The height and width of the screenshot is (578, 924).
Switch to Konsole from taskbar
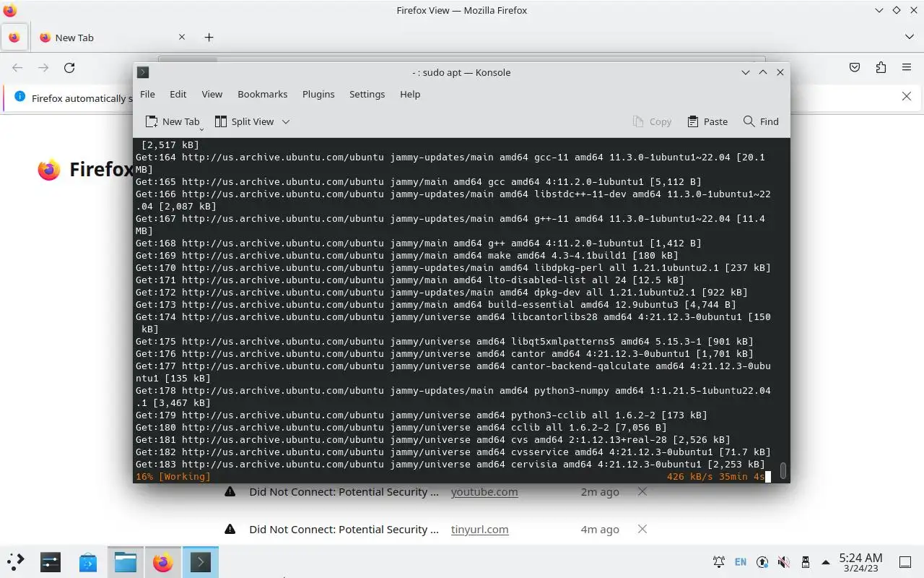click(x=200, y=561)
